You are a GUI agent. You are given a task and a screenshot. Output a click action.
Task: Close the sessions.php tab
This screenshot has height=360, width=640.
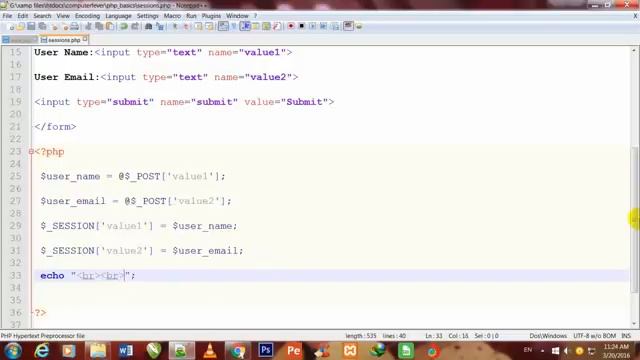click(x=85, y=39)
